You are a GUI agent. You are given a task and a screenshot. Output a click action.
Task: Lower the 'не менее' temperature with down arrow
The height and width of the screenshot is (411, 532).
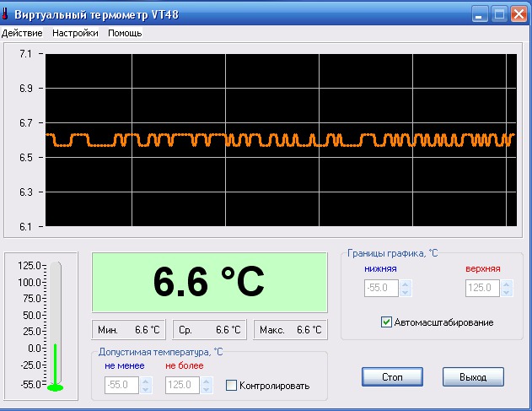(145, 389)
